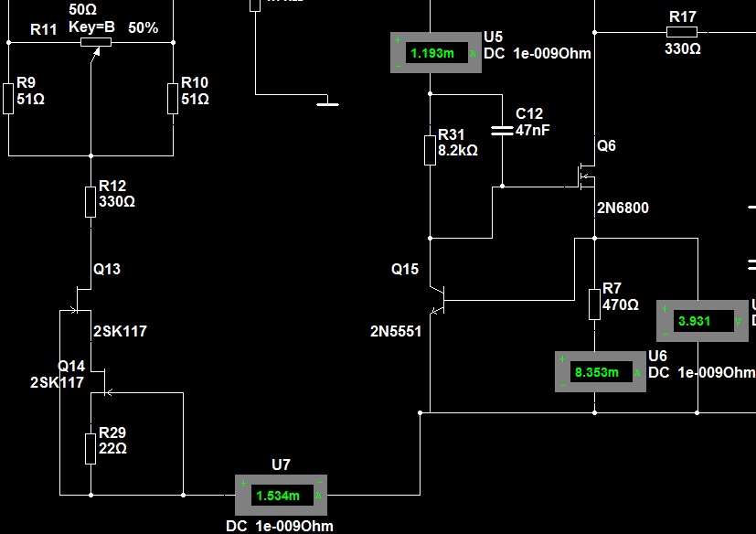Select the C12 47nF capacitor symbol
This screenshot has width=756, height=534.
coord(502,131)
